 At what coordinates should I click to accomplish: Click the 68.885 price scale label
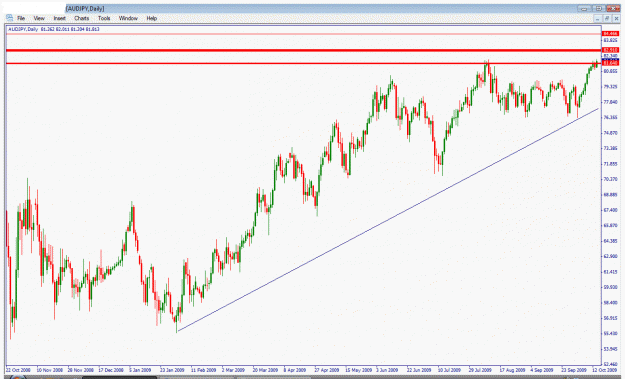610,194
